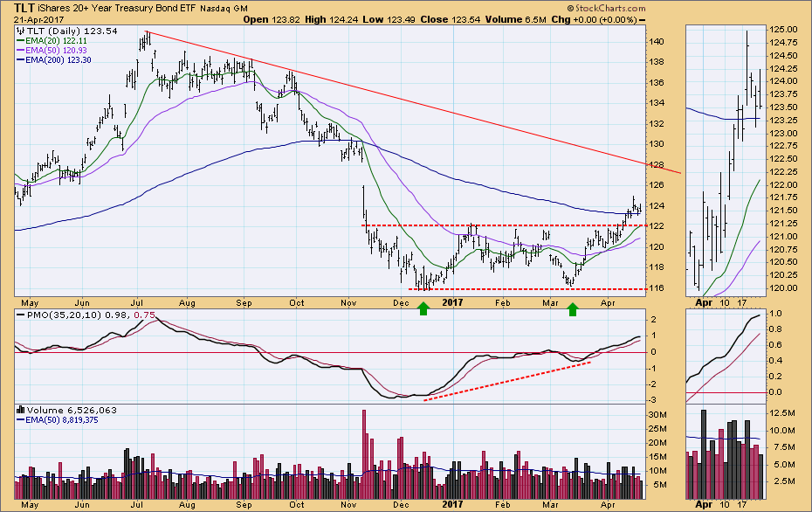Image resolution: width=812 pixels, height=512 pixels.
Task: Click the green up arrow below December
Action: [423, 309]
